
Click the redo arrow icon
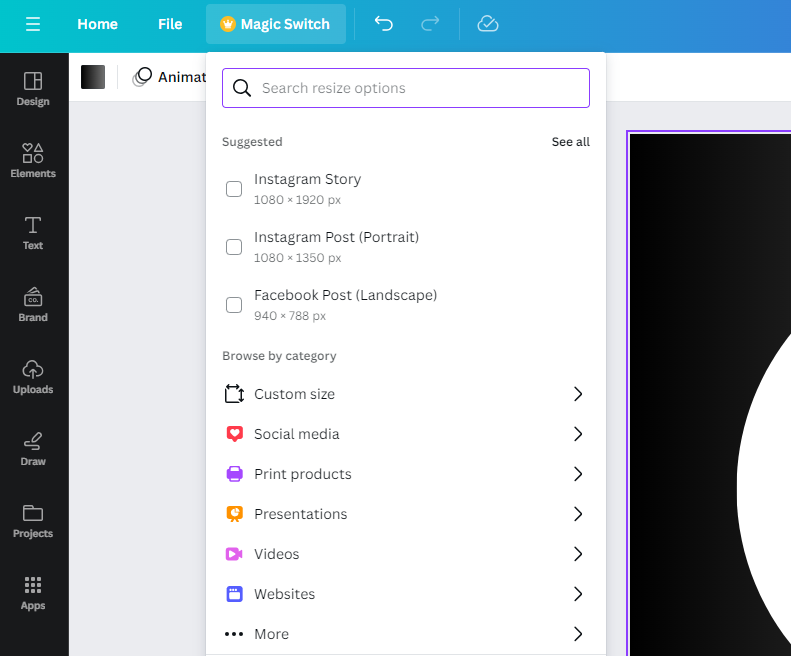click(x=430, y=24)
